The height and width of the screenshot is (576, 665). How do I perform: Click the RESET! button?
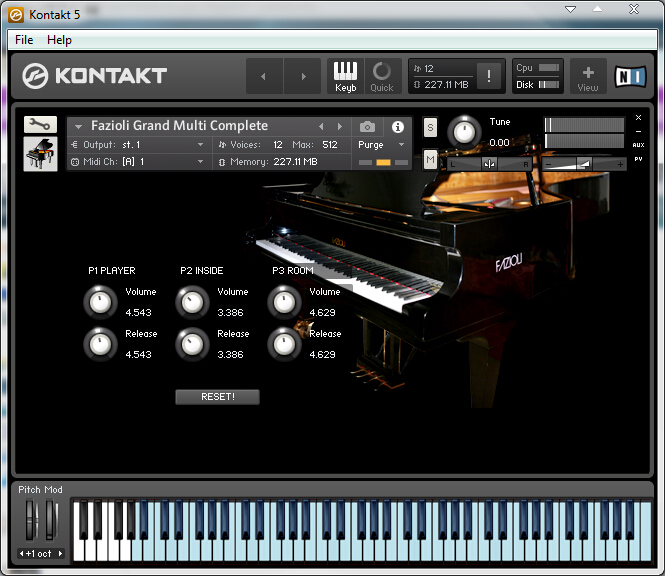218,397
